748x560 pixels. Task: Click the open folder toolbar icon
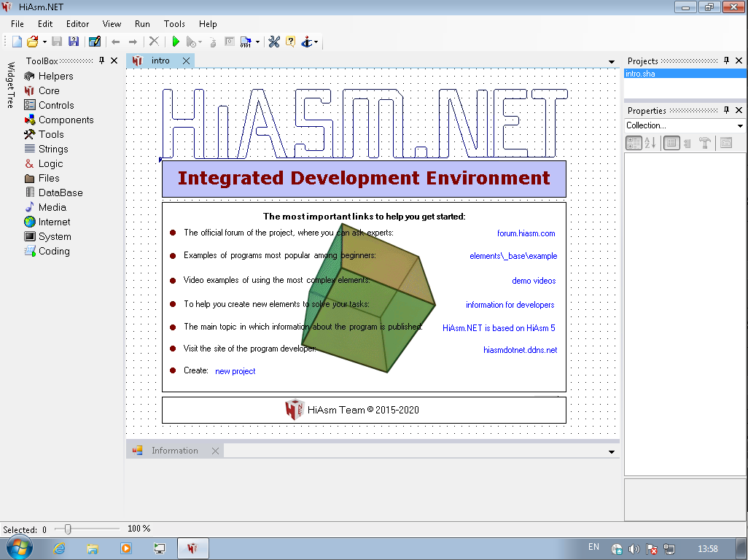[33, 42]
